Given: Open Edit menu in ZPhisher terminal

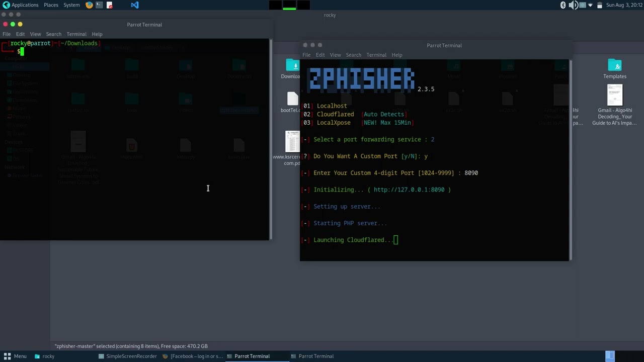Looking at the screenshot, I should point(320,55).
